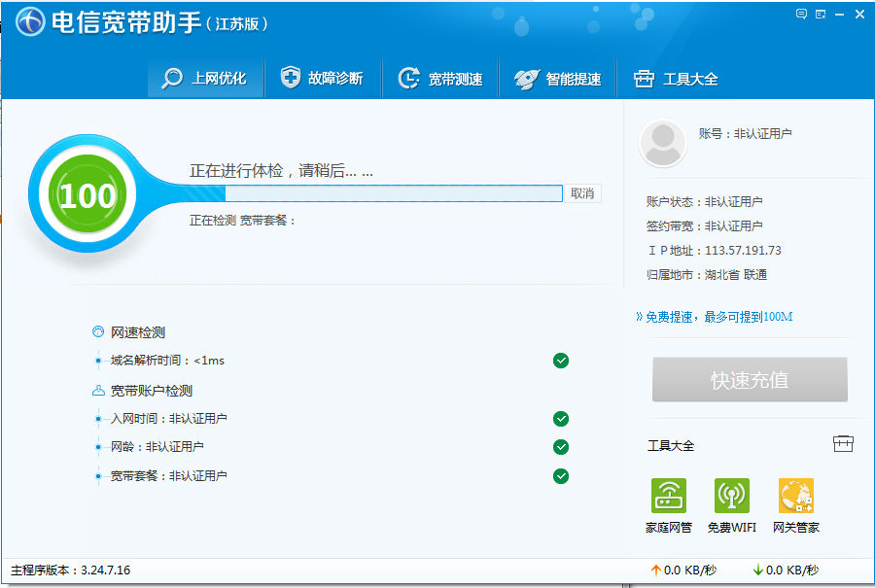The width and height of the screenshot is (875, 588).
Task: Click the 账号：非认证用户 text
Action: coord(745,134)
